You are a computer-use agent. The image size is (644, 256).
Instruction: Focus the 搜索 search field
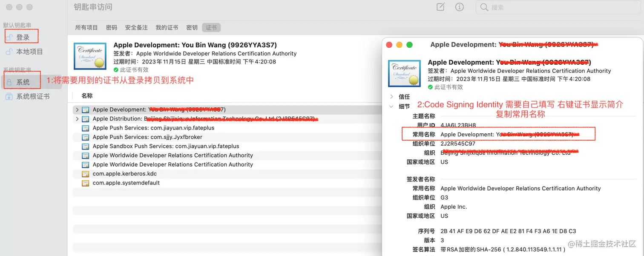coord(558,7)
